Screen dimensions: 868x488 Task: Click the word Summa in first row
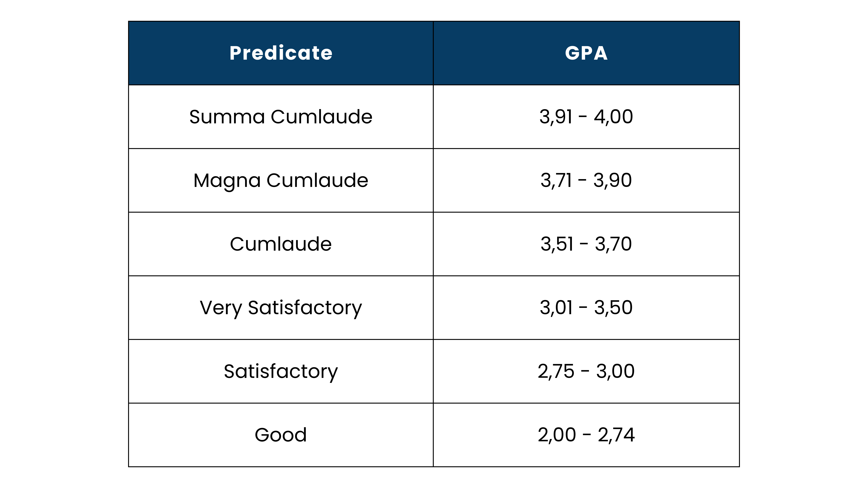pyautogui.click(x=227, y=117)
